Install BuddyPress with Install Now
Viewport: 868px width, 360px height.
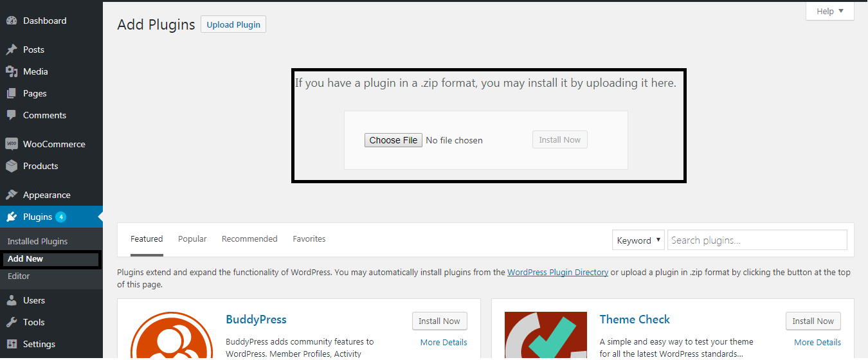click(440, 321)
